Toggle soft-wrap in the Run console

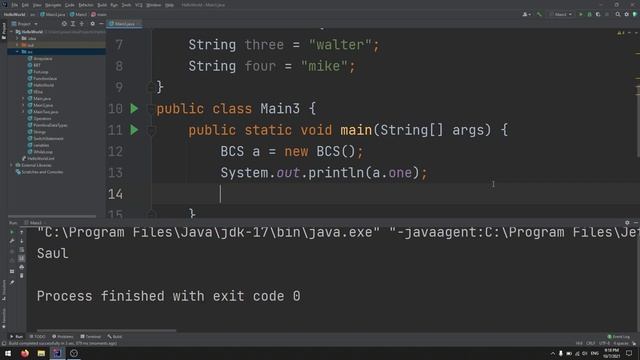22,249
